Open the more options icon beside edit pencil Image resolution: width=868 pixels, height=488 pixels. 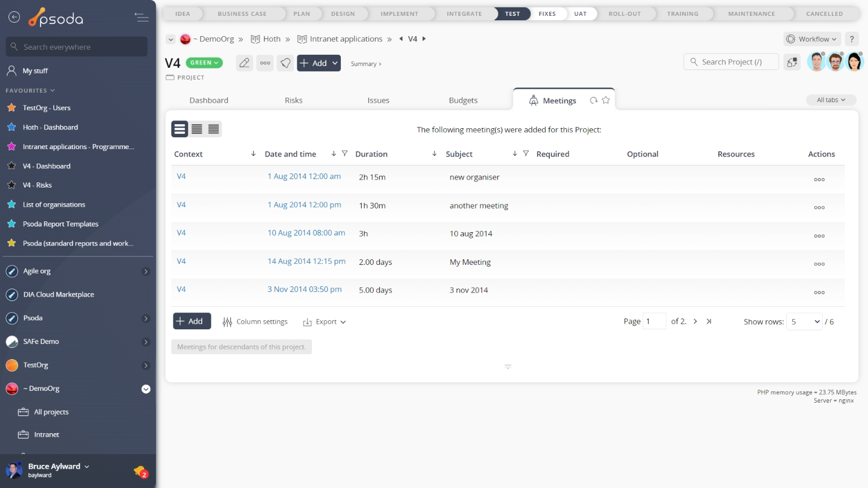click(x=265, y=63)
